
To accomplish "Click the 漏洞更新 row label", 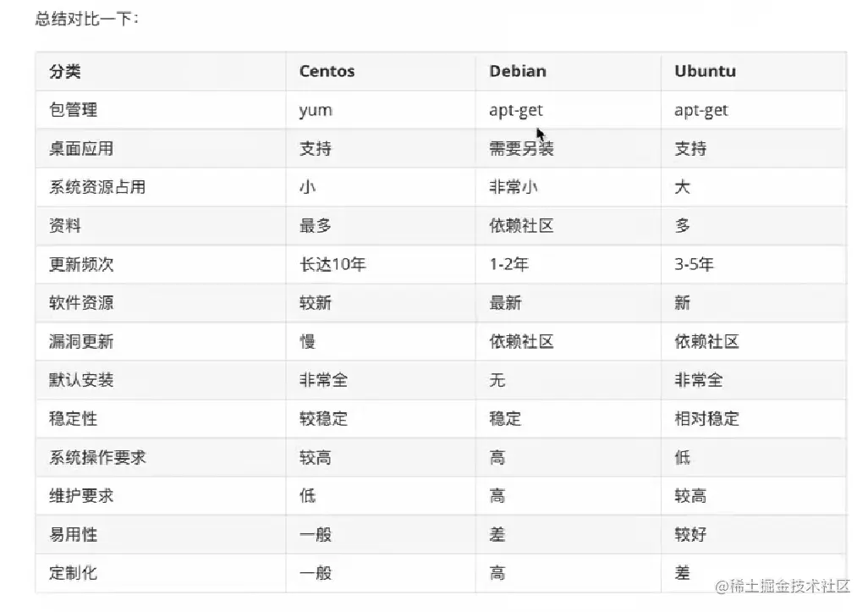I will [81, 342].
